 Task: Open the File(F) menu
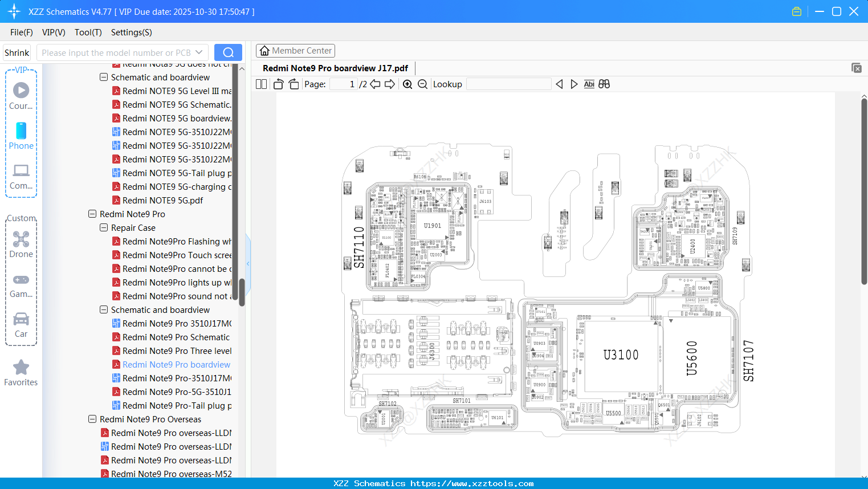(22, 32)
